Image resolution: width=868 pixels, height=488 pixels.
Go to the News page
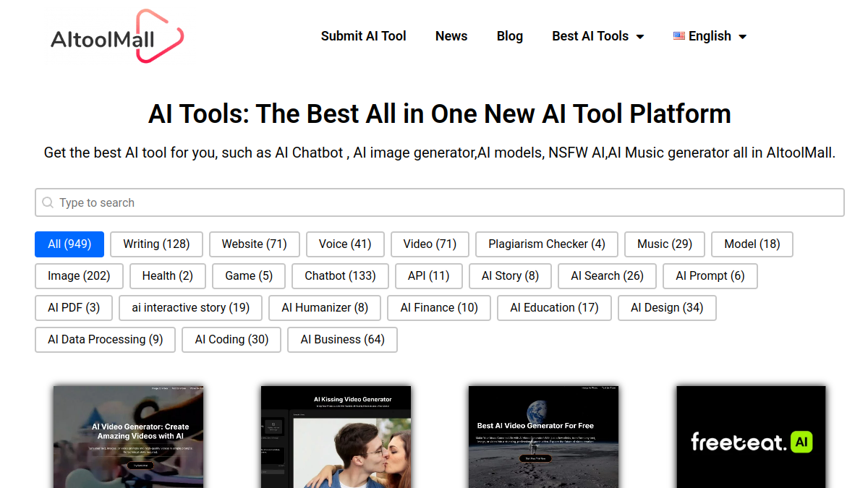451,36
